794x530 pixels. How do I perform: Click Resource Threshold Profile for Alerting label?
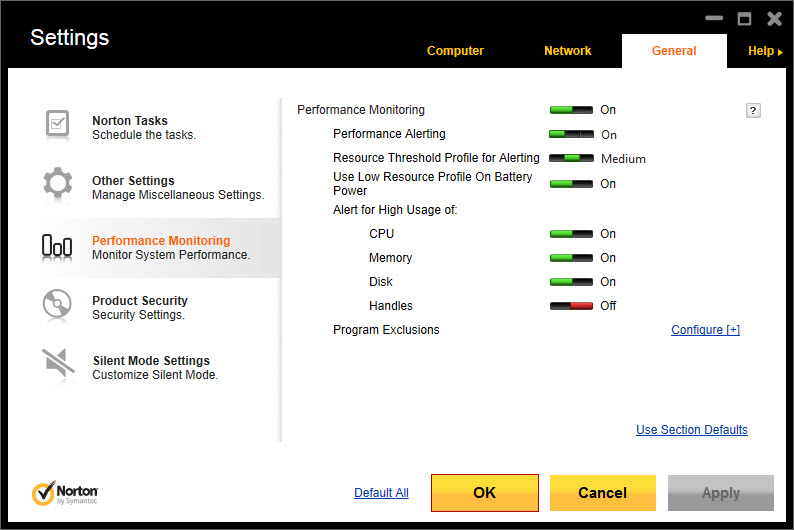(436, 158)
